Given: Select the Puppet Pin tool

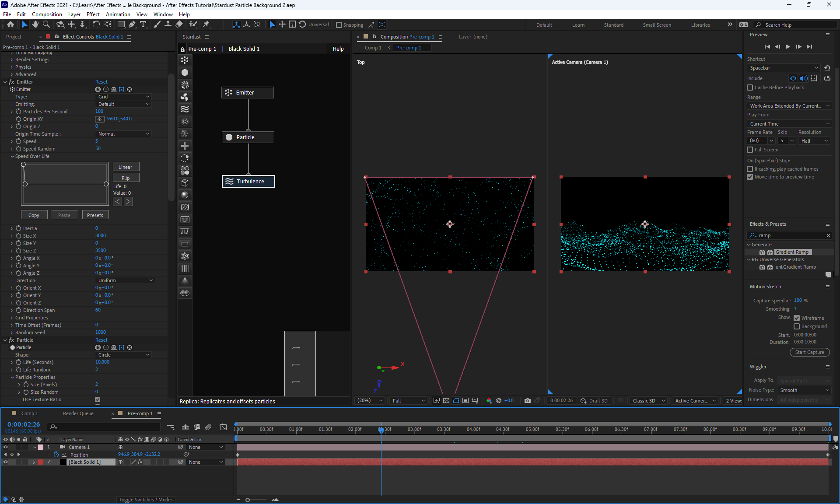Looking at the screenshot, I should click(x=206, y=24).
